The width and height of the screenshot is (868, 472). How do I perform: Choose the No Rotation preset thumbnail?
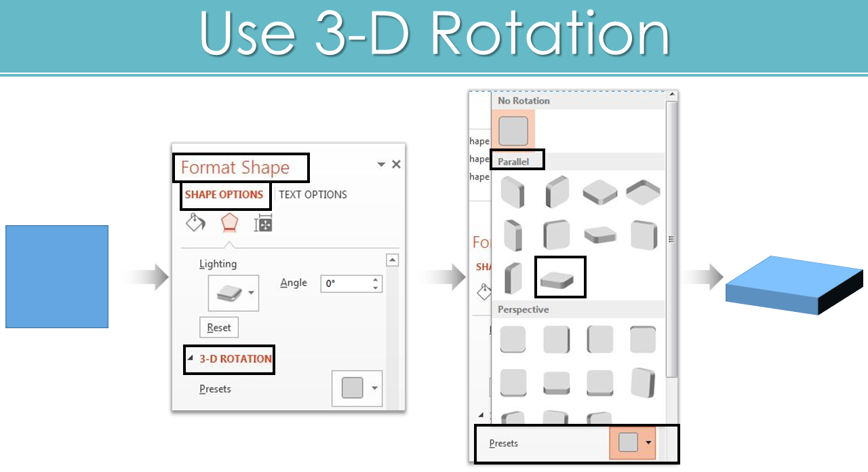pyautogui.click(x=513, y=131)
